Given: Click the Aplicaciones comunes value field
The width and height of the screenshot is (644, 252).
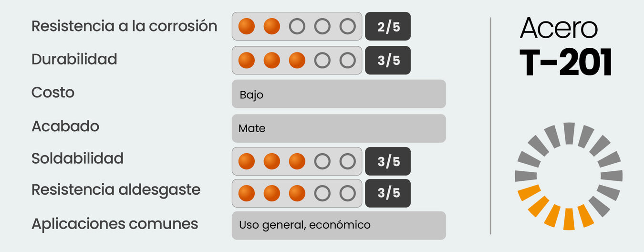Looking at the screenshot, I should pos(339,225).
